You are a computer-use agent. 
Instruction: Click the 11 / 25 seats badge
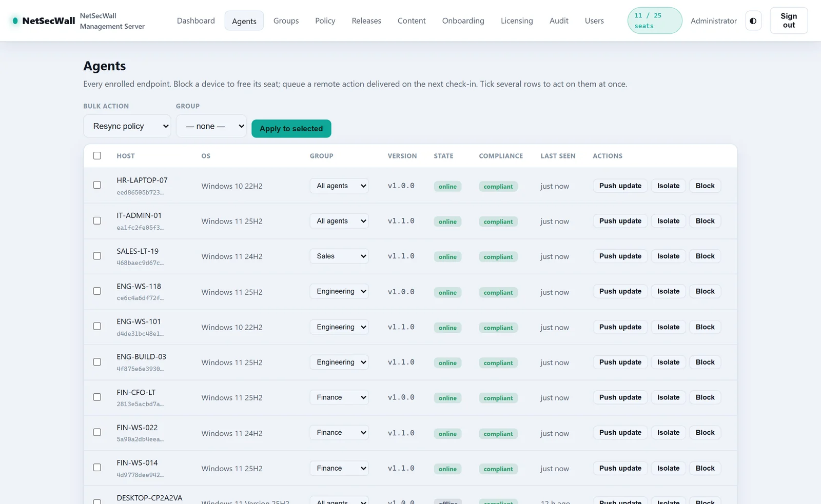655,21
